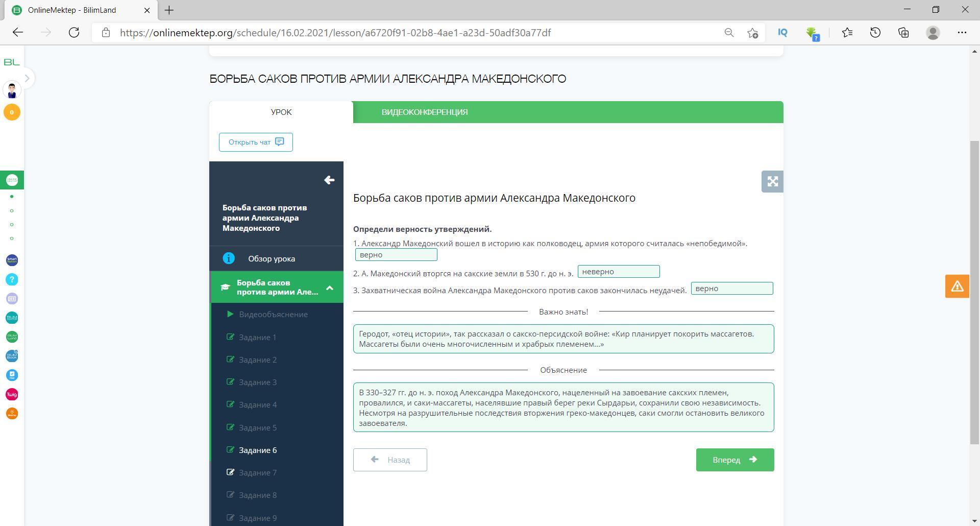Open browser Collections
Screen dimensions: 980x526
903,33
